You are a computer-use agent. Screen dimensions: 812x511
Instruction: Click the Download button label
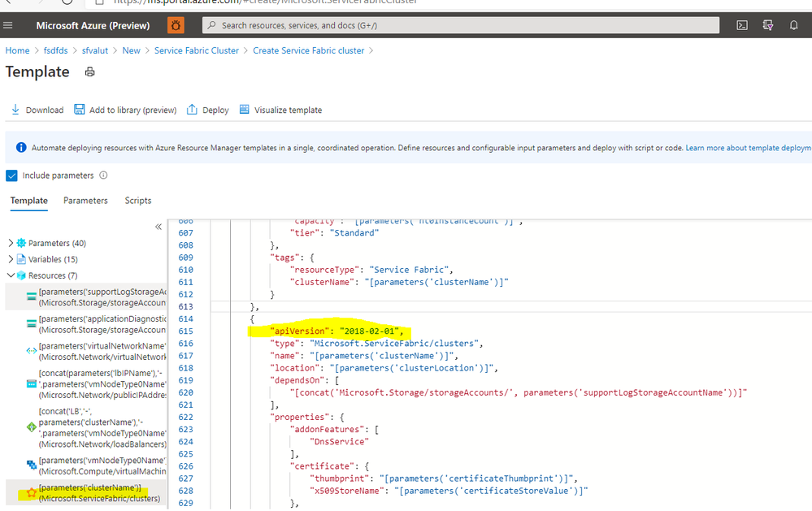[45, 110]
